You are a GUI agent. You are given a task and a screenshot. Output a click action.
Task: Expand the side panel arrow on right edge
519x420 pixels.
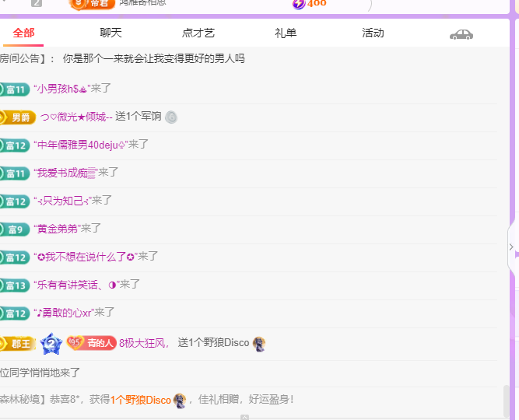[x=511, y=247]
